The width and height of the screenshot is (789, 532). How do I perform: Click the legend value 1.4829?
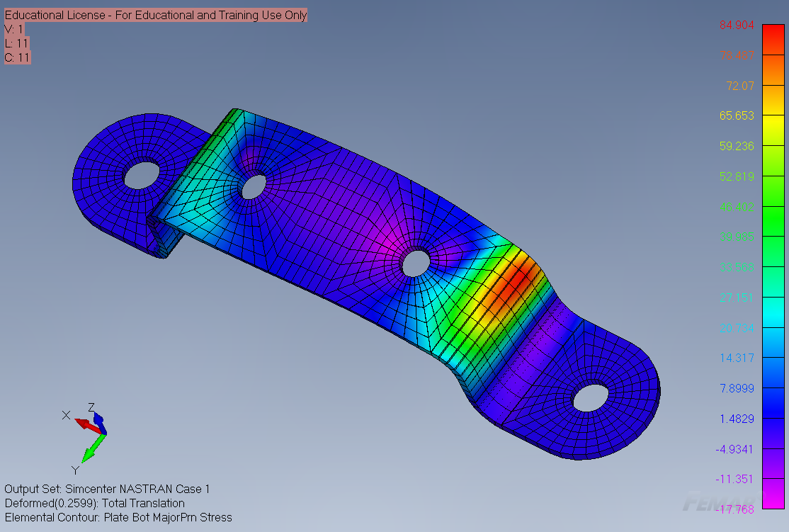click(x=737, y=419)
